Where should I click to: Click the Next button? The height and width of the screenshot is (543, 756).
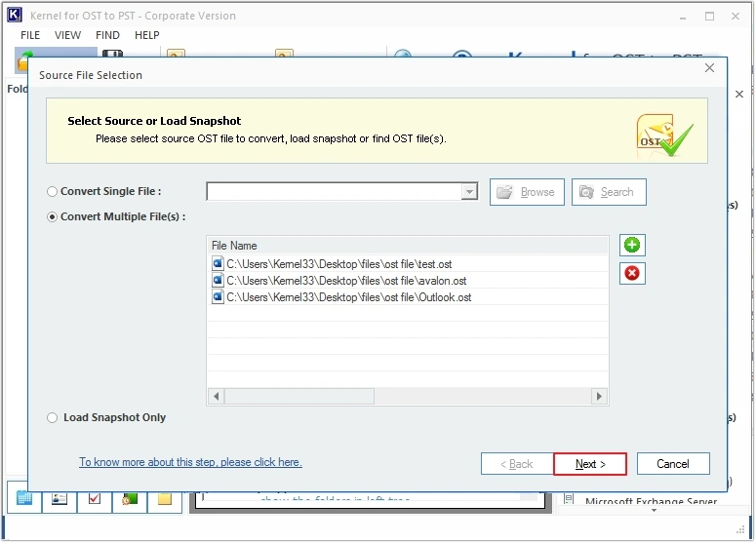click(x=590, y=464)
